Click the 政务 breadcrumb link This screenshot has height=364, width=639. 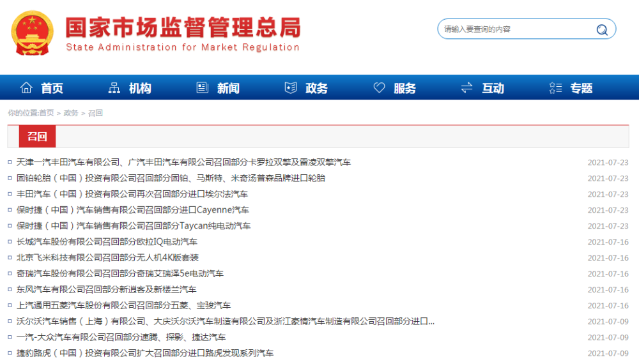pyautogui.click(x=71, y=113)
